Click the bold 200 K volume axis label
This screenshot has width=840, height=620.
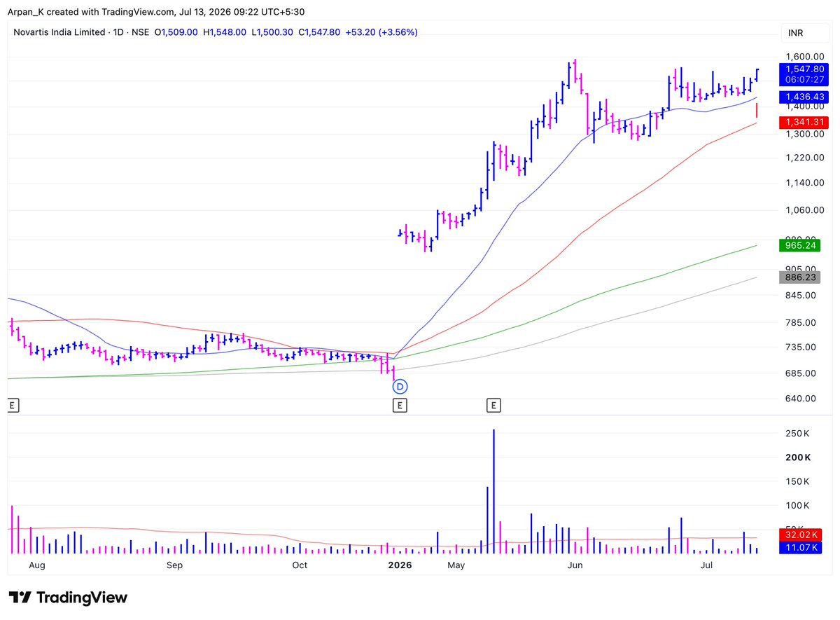[798, 457]
